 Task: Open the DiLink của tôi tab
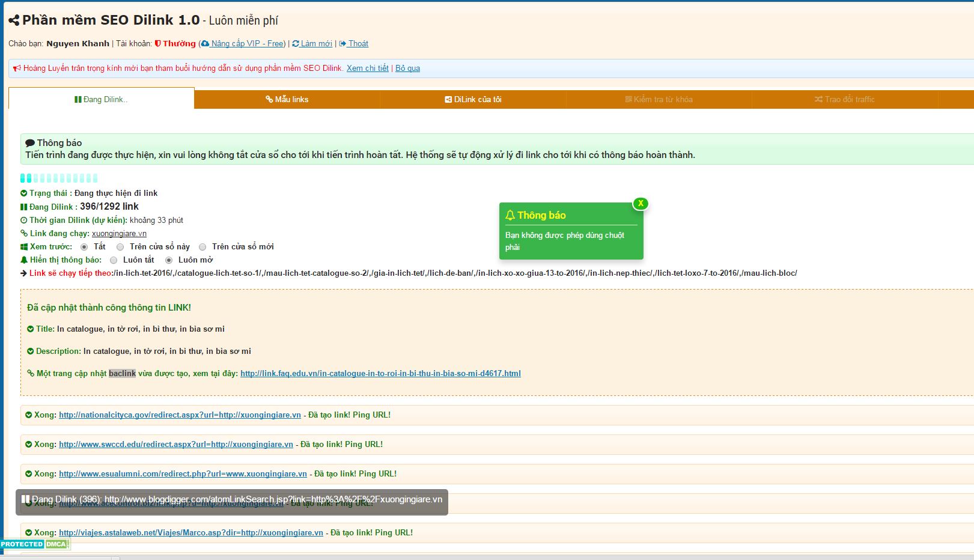click(x=473, y=99)
